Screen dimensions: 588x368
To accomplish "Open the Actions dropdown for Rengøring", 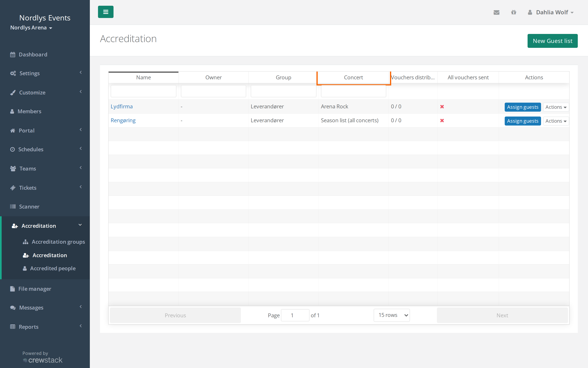I will coord(556,121).
